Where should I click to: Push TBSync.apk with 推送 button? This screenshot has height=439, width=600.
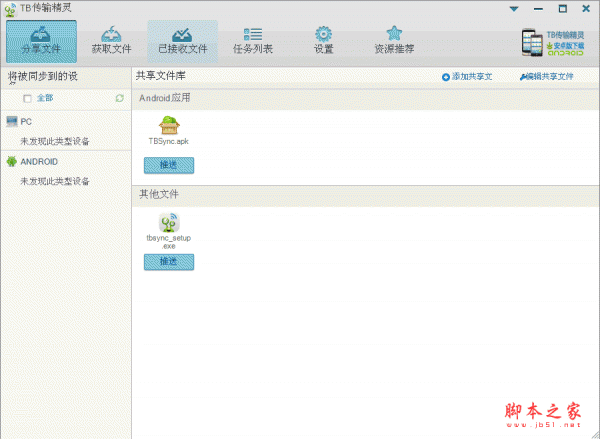(x=169, y=165)
